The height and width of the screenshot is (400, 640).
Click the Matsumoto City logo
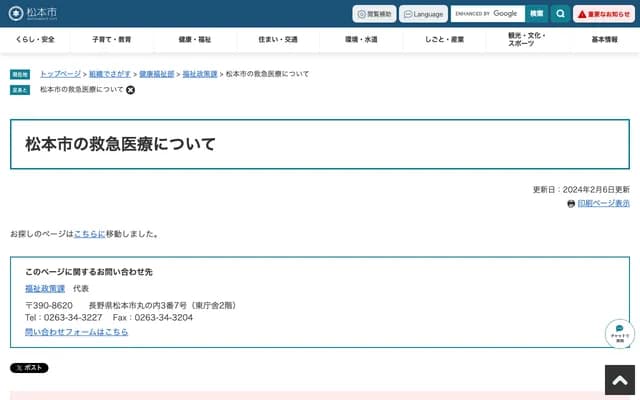(x=33, y=13)
